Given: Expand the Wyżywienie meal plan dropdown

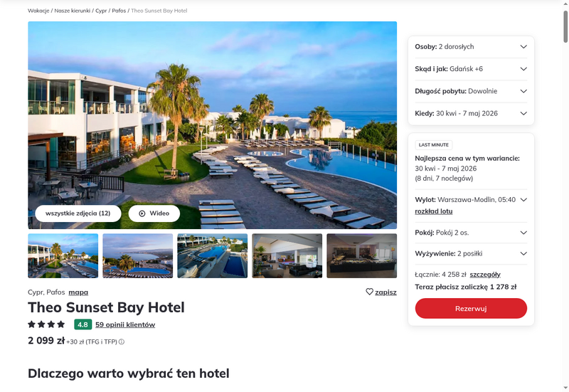Looking at the screenshot, I should pos(471,254).
